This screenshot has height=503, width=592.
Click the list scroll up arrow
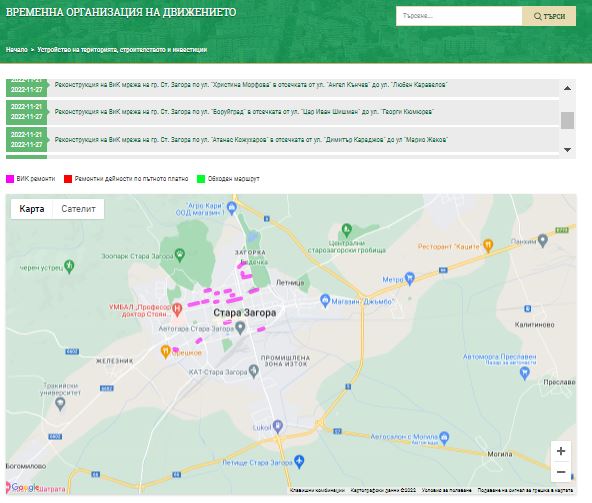(567, 88)
